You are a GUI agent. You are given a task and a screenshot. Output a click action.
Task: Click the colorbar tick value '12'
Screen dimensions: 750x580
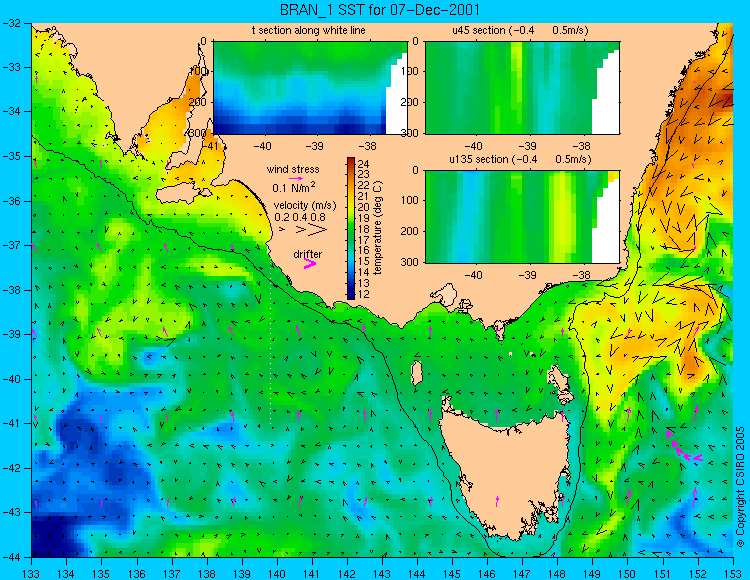(364, 294)
